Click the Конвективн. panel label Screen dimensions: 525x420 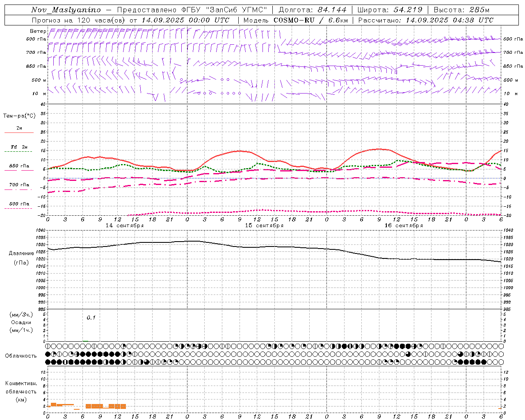21,383
